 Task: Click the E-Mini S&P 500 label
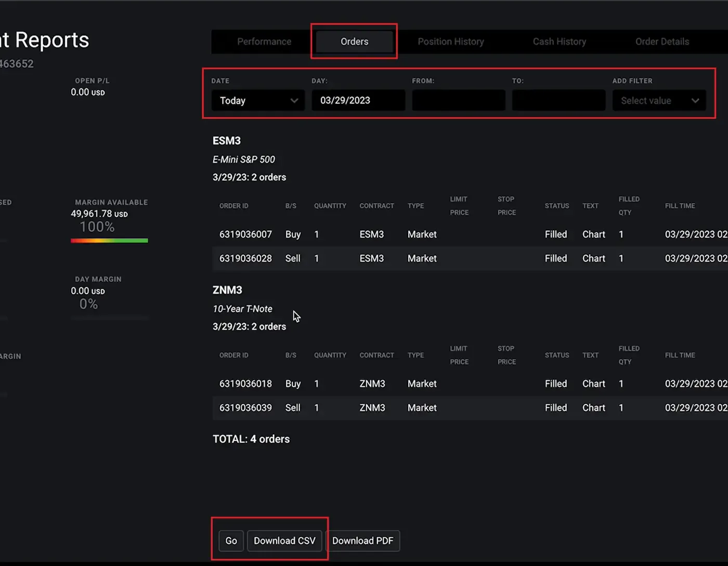pyautogui.click(x=244, y=160)
